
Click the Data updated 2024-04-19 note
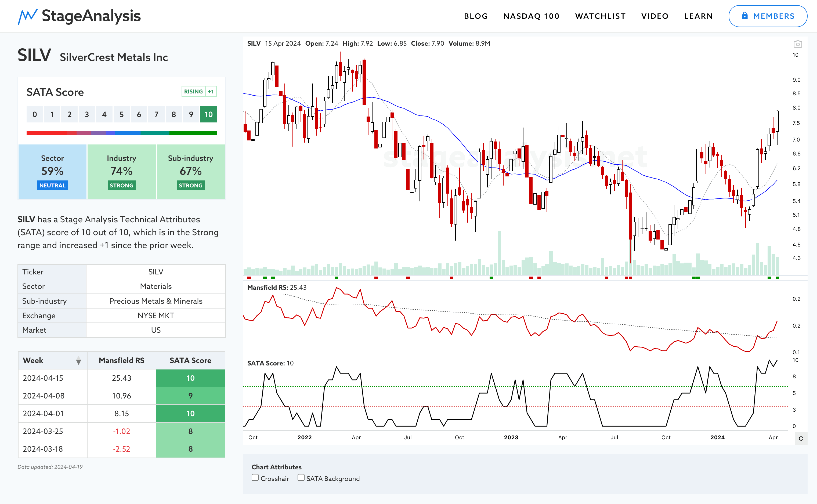(x=50, y=467)
